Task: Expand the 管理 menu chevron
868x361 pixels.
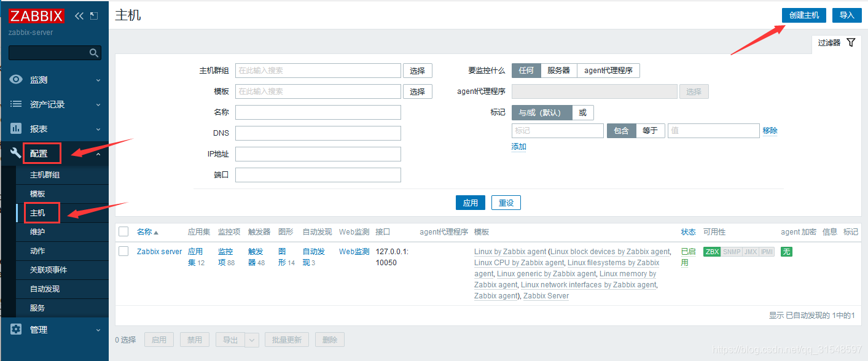Action: click(98, 330)
